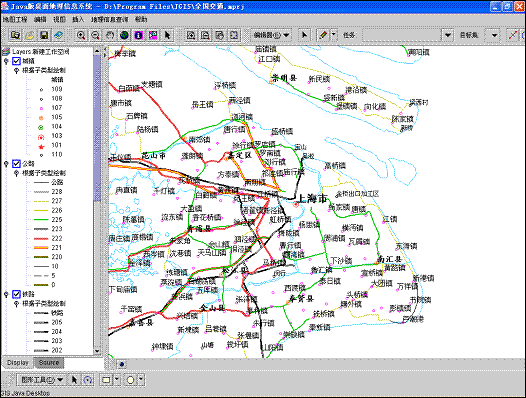The image size is (526, 398).
Task: Click the orange dot symbol for 105
Action: click(41, 118)
